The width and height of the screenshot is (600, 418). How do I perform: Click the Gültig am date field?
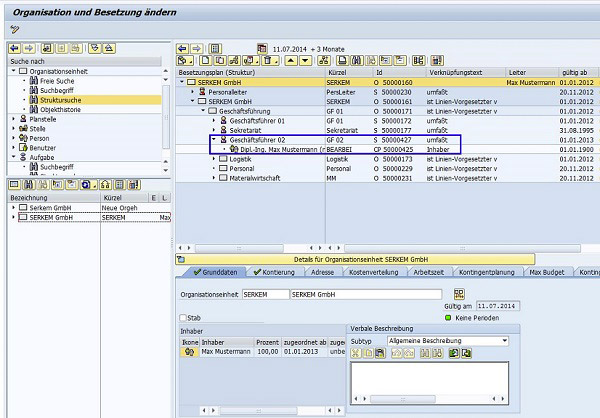498,304
